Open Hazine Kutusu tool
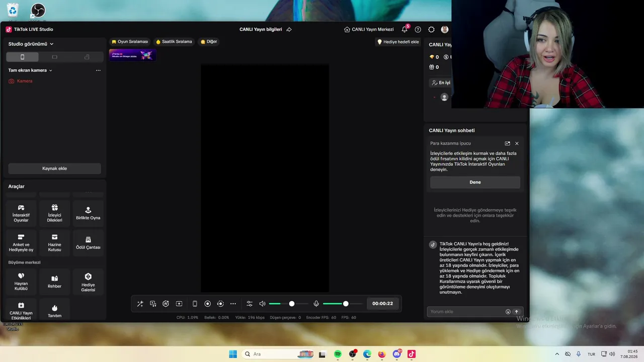The height and width of the screenshot is (362, 644). 55,243
